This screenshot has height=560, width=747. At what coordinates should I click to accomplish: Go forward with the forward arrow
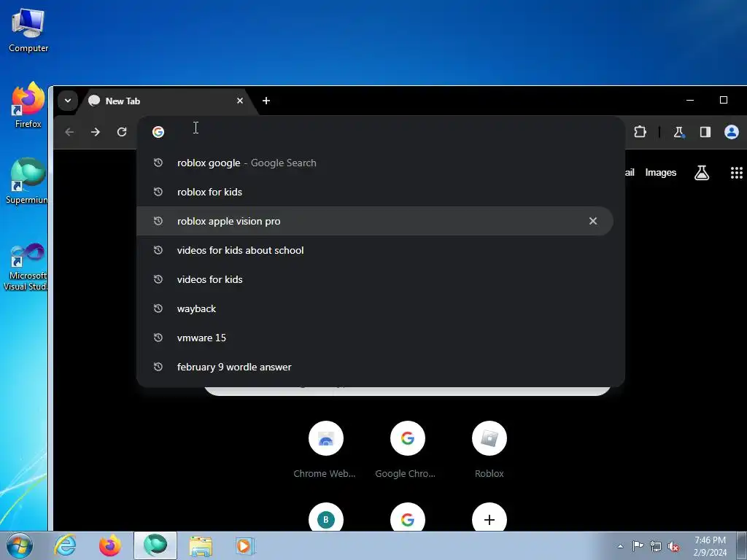tap(96, 132)
